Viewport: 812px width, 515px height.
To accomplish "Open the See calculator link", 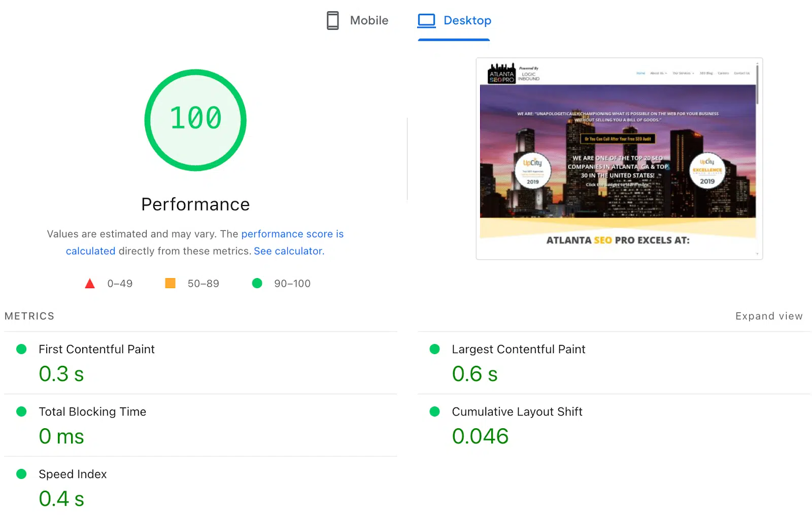I will (289, 251).
